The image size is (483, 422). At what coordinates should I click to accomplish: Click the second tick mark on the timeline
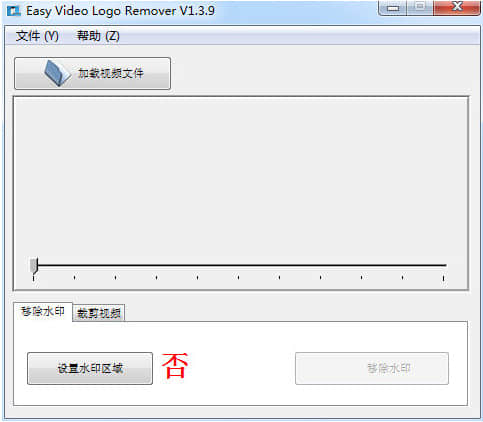[x=74, y=277]
